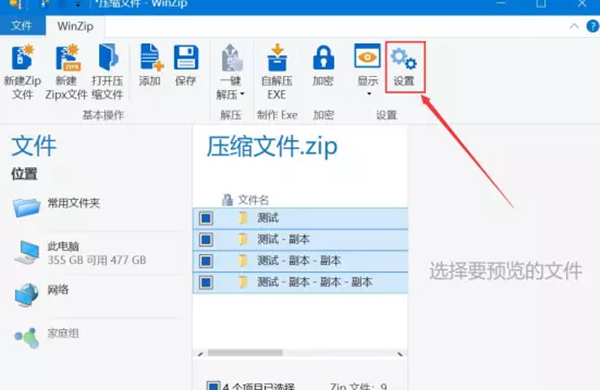
Task: Click the 测试 - 副本 folder icon
Action: pos(243,240)
